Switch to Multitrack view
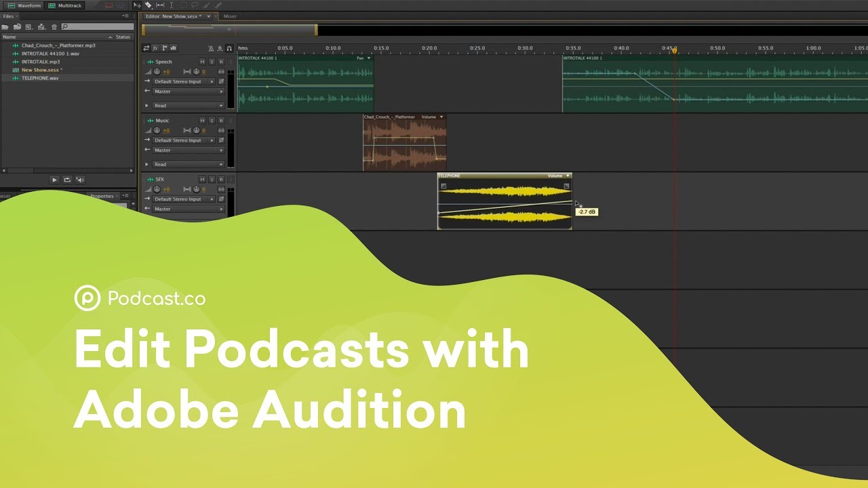Viewport: 868px width, 488px height. [x=65, y=5]
